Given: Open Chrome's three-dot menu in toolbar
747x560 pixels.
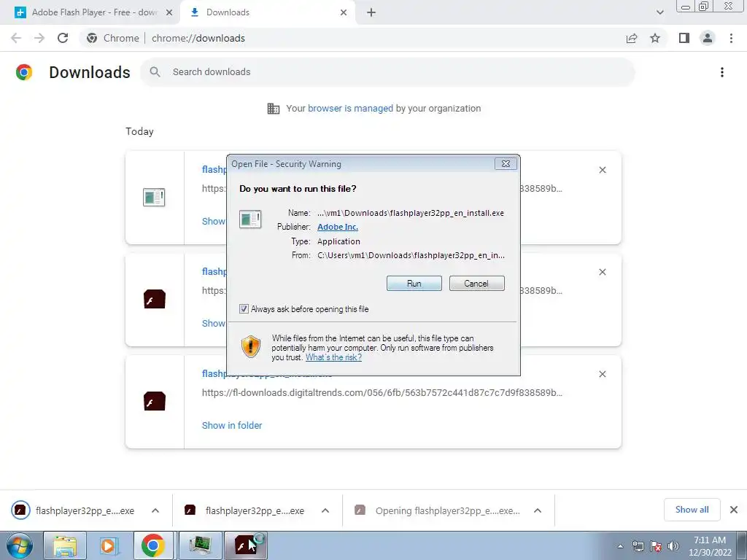Looking at the screenshot, I should (x=731, y=38).
